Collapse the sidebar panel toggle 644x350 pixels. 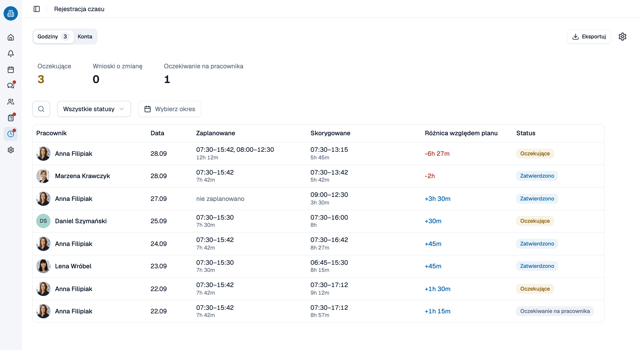click(x=37, y=9)
